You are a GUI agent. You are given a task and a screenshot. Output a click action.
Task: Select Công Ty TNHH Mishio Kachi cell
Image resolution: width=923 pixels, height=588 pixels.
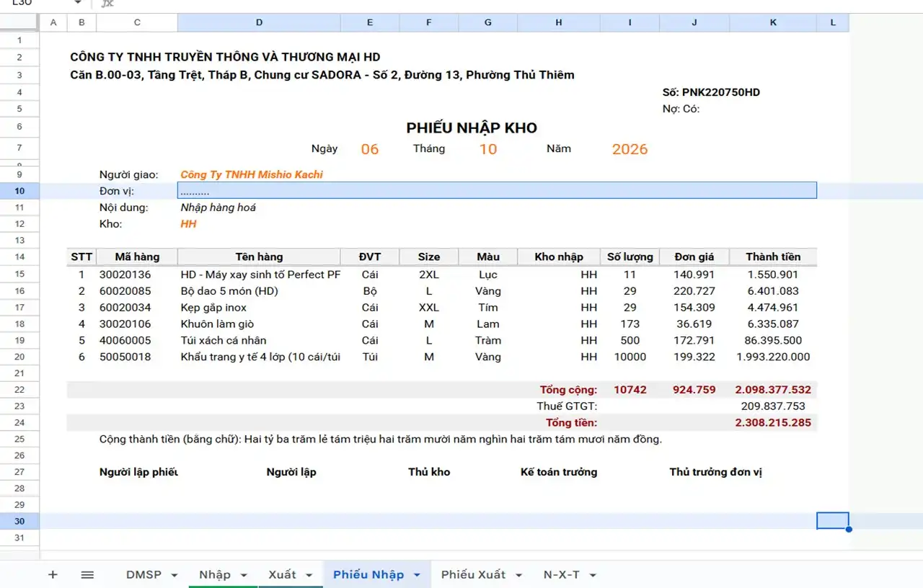point(252,174)
